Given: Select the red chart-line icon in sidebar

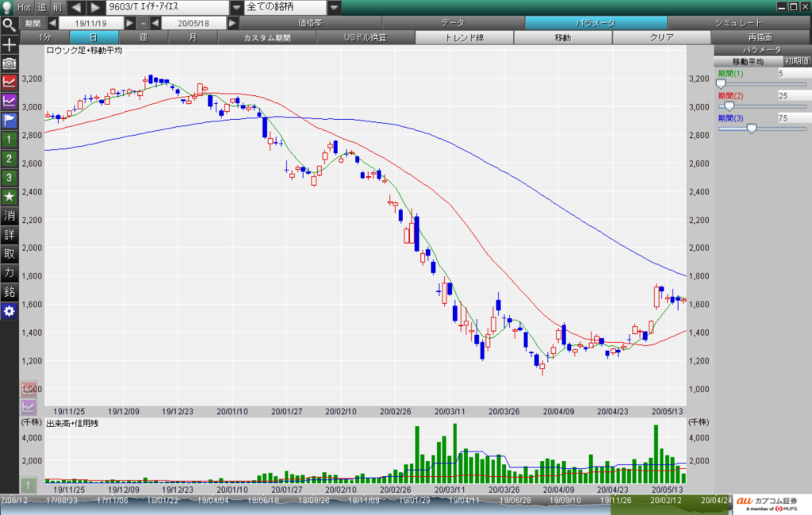Looking at the screenshot, I should [x=9, y=82].
